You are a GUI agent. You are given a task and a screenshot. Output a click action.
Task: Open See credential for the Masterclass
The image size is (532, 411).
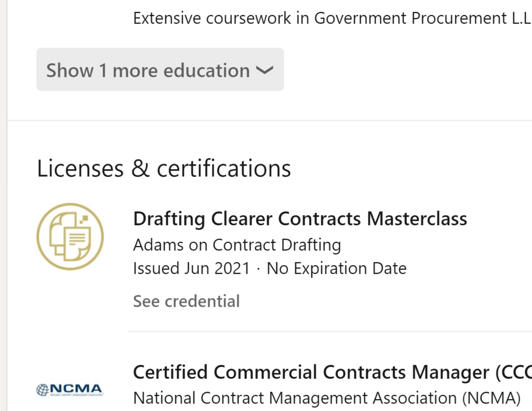(x=186, y=301)
